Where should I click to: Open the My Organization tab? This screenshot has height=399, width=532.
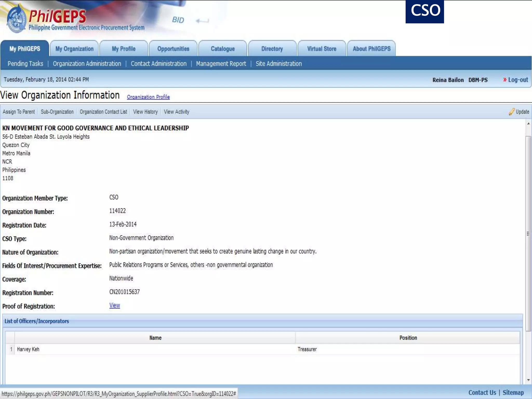[x=74, y=49]
